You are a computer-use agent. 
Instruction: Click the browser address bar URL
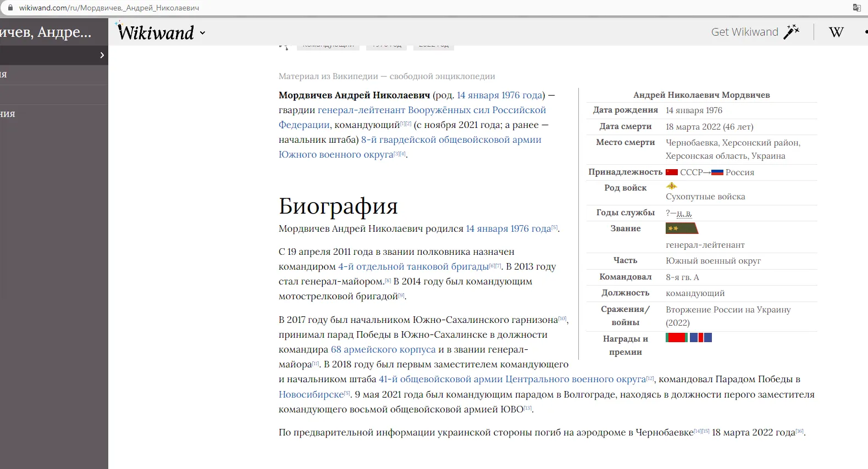[109, 8]
